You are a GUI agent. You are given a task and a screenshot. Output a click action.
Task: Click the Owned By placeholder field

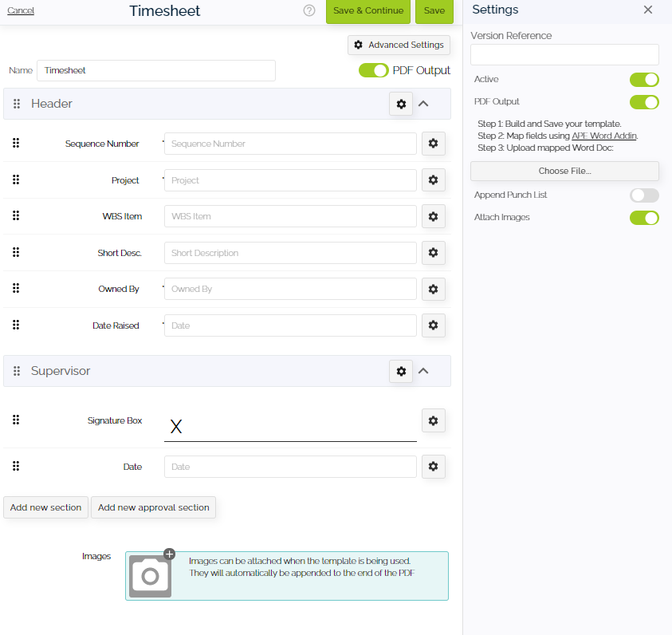coord(290,289)
